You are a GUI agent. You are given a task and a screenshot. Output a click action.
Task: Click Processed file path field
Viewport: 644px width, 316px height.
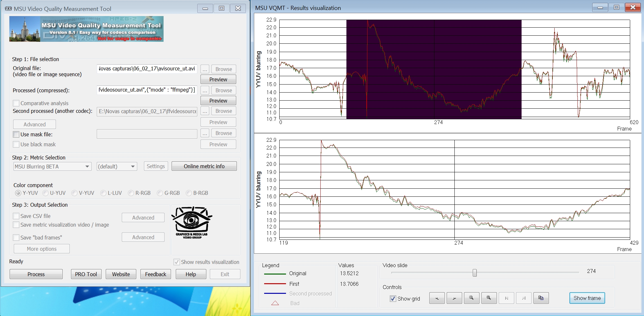[147, 90]
